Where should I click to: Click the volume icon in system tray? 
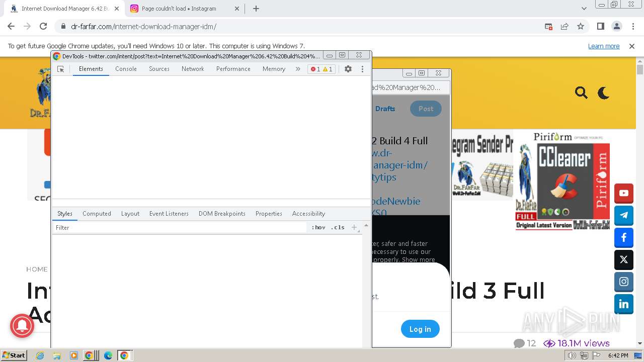pos(572,355)
